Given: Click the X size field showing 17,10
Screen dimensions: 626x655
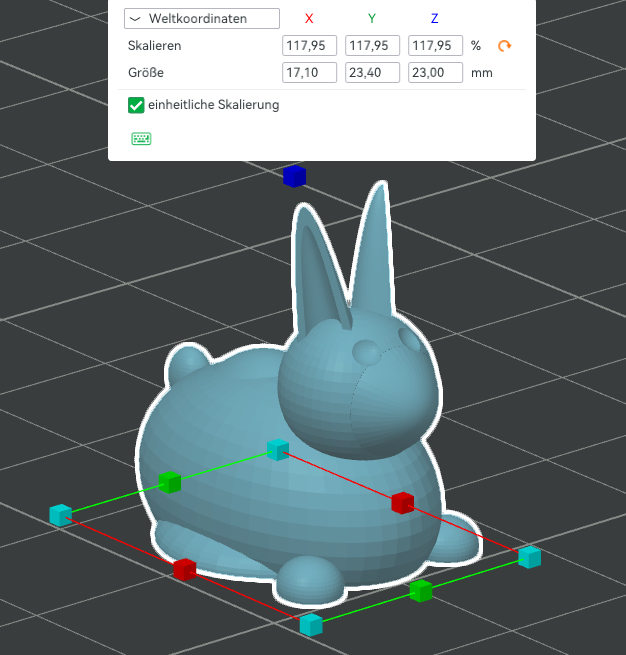Looking at the screenshot, I should pos(309,73).
